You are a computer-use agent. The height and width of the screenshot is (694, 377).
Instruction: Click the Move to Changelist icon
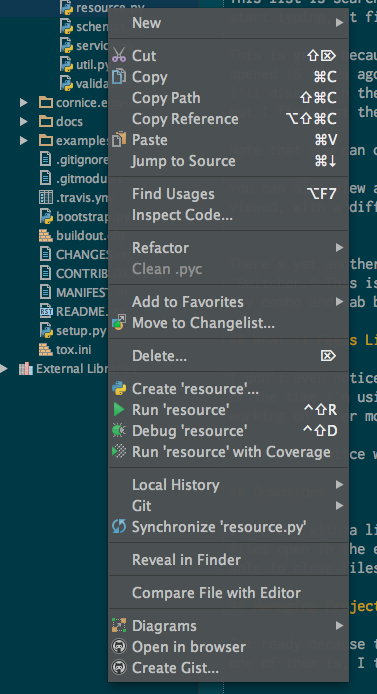click(119, 323)
